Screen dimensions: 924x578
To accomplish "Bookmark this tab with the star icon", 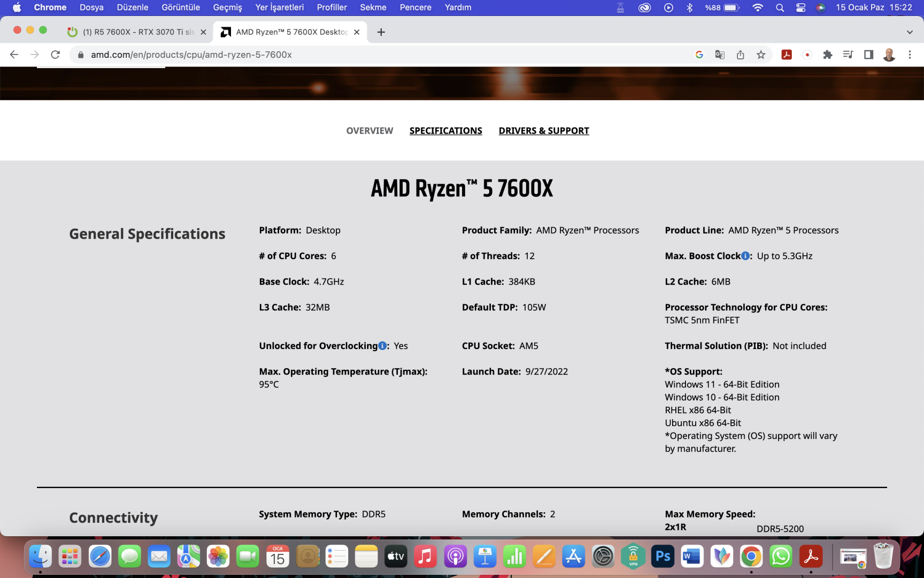I will point(761,55).
